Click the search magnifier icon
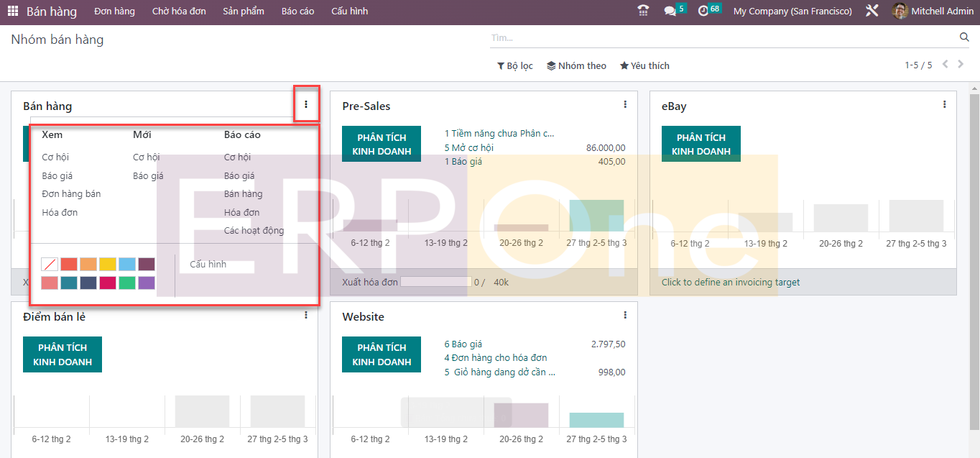This screenshot has width=980, height=458. (x=964, y=37)
